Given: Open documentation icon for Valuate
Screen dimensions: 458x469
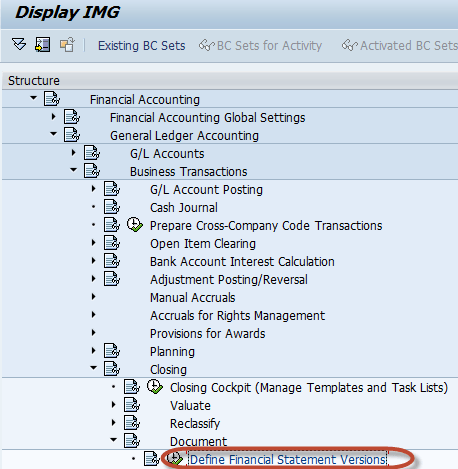Looking at the screenshot, I should point(132,405).
